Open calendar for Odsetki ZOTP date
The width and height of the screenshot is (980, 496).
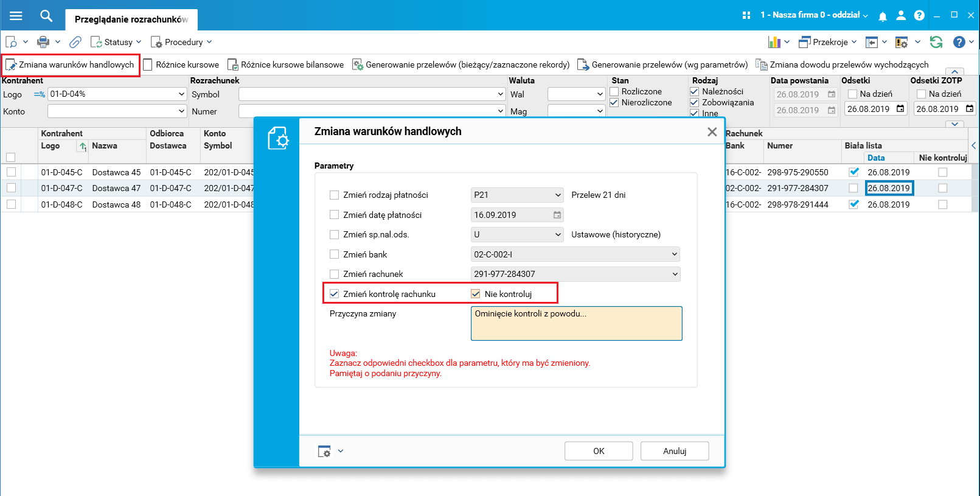point(970,109)
